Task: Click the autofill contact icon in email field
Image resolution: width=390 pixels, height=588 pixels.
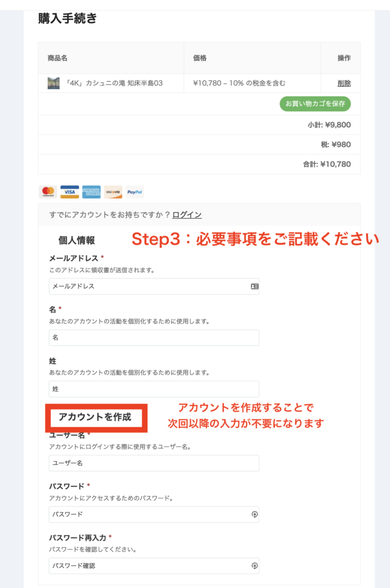Action: [x=254, y=287]
